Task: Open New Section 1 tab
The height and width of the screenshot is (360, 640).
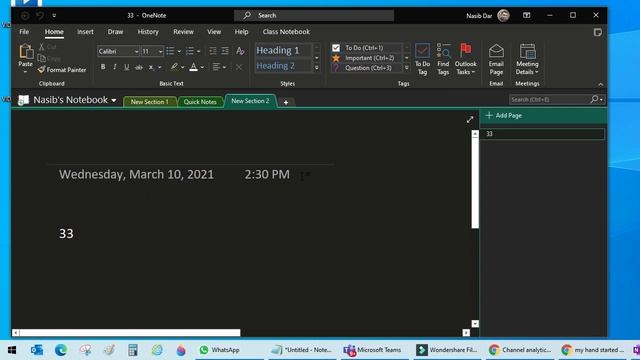Action: tap(149, 102)
